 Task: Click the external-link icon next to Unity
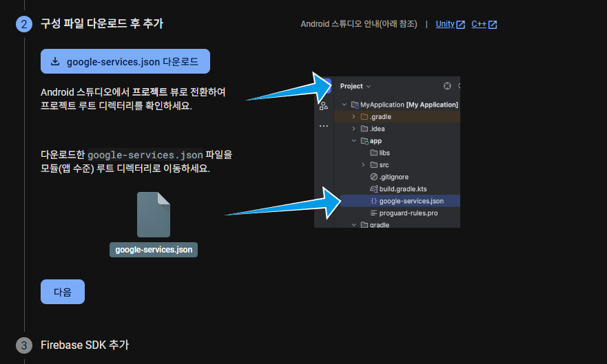pos(460,24)
